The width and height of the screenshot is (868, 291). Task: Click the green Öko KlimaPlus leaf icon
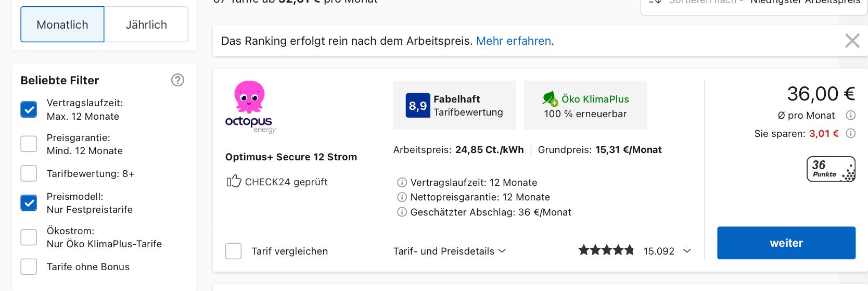[x=550, y=98]
